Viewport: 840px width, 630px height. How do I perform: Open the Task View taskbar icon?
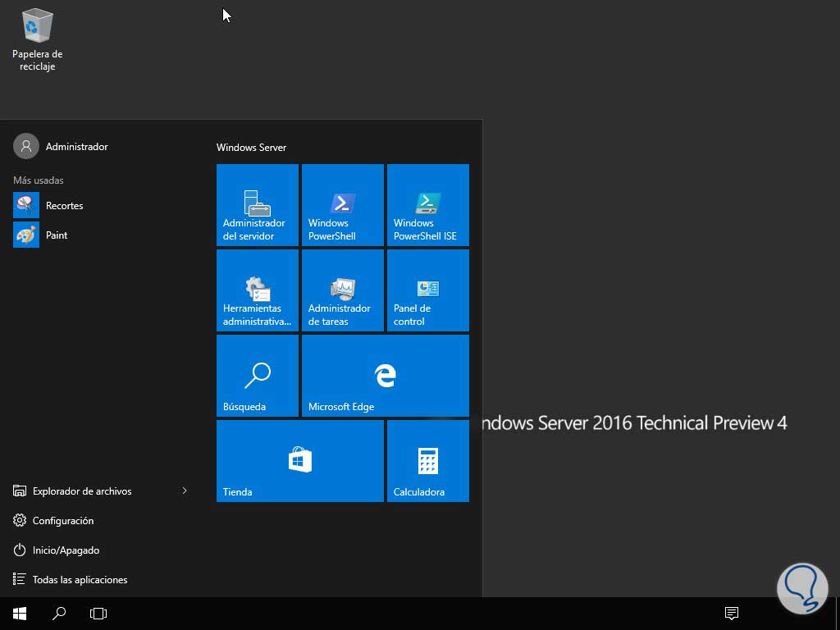pyautogui.click(x=98, y=613)
